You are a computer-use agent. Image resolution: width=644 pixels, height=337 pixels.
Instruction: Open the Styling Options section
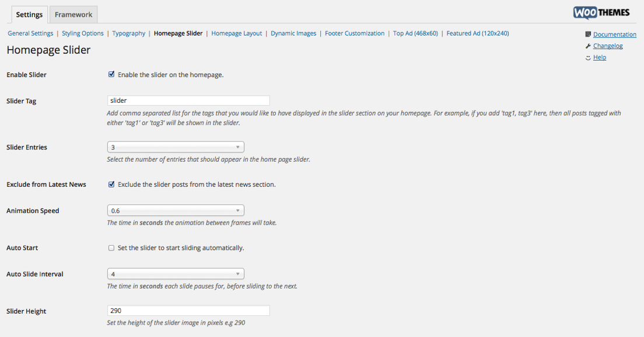83,33
